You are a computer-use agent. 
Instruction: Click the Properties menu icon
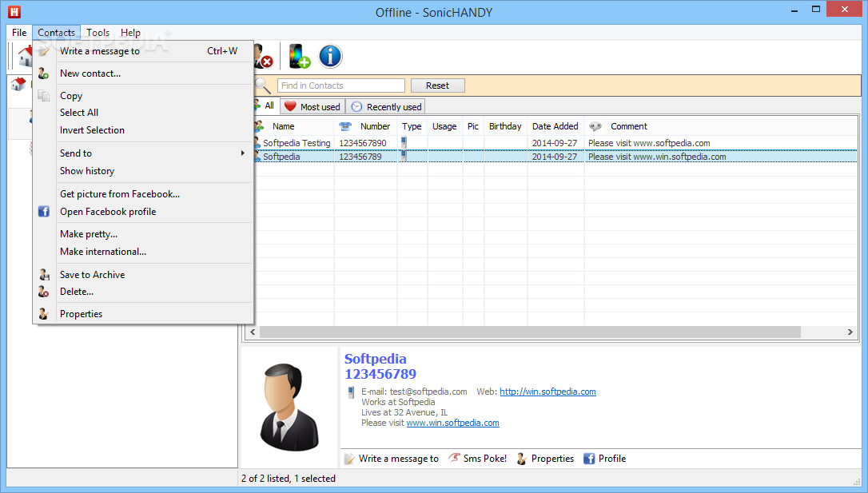coord(44,314)
